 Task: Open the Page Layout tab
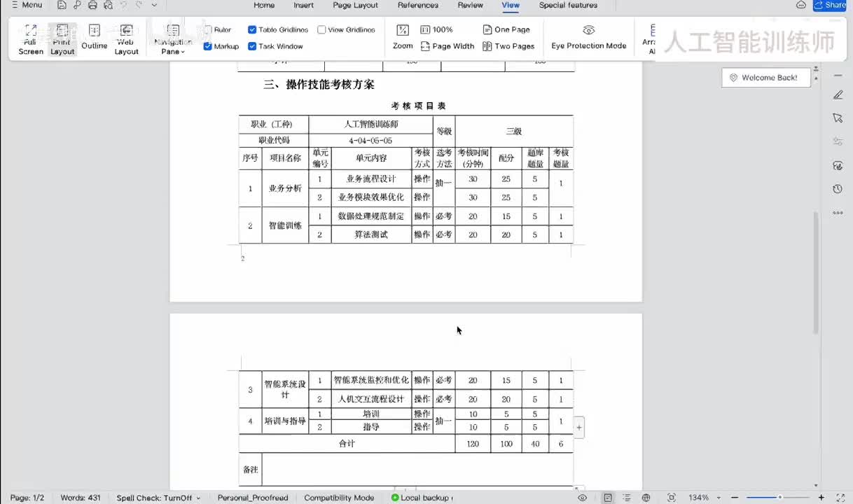pyautogui.click(x=355, y=5)
